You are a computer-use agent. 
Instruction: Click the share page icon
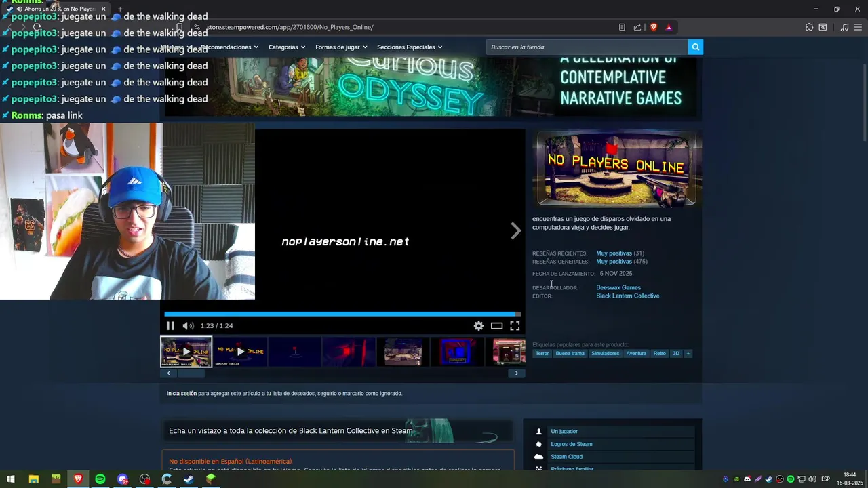pos(637,27)
